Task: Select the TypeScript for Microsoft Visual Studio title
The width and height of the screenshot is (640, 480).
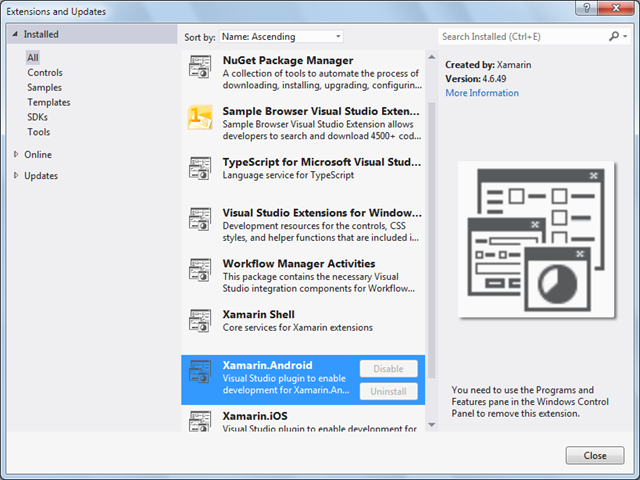Action: [322, 162]
